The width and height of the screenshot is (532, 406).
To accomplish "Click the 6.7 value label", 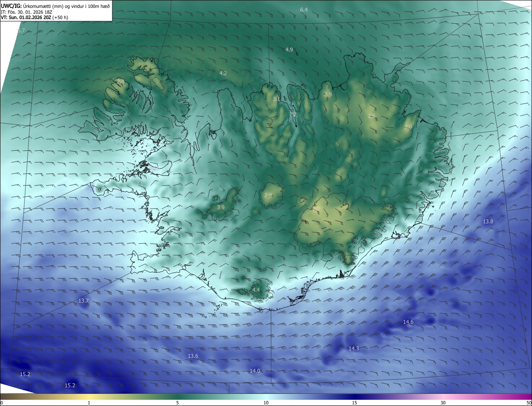I will (x=21, y=31).
